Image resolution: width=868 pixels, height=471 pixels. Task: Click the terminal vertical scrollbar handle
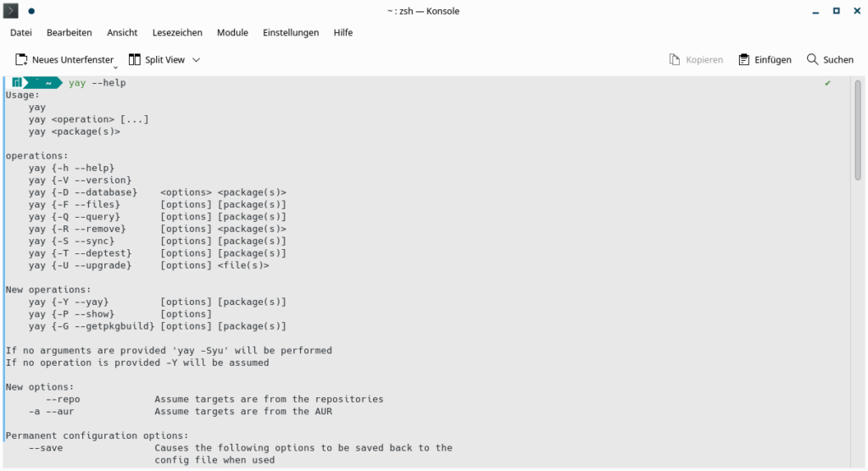tap(858, 130)
